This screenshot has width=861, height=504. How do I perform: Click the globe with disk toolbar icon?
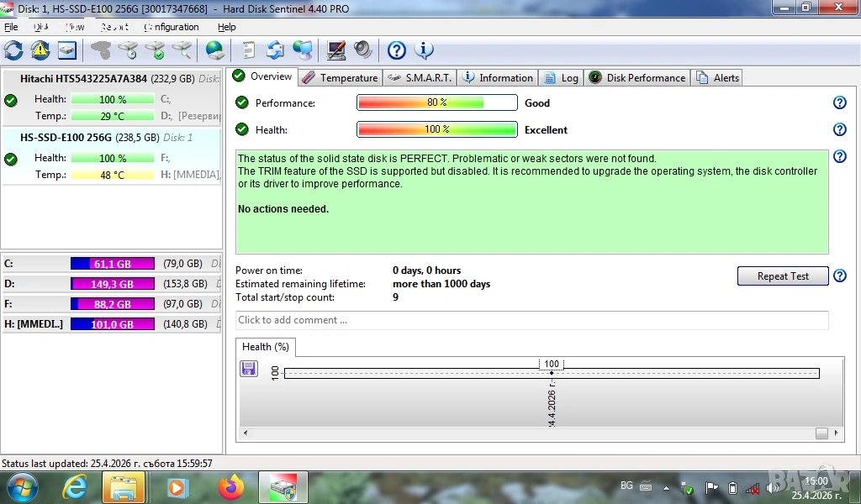tap(215, 50)
